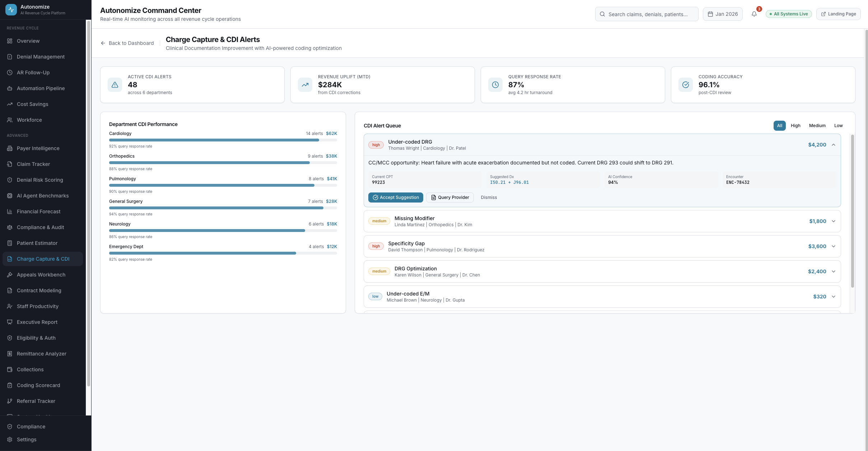Click the Revenue Uplift trend icon
The height and width of the screenshot is (451, 868).
click(x=305, y=85)
